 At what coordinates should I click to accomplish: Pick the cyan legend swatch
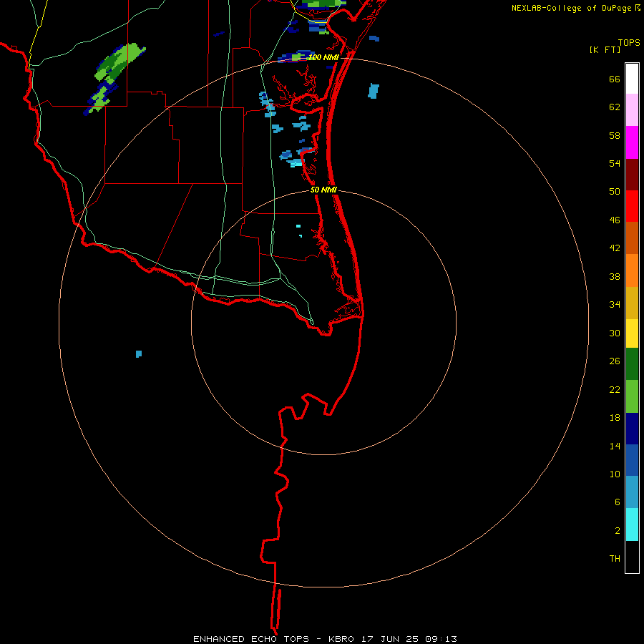coord(632,525)
